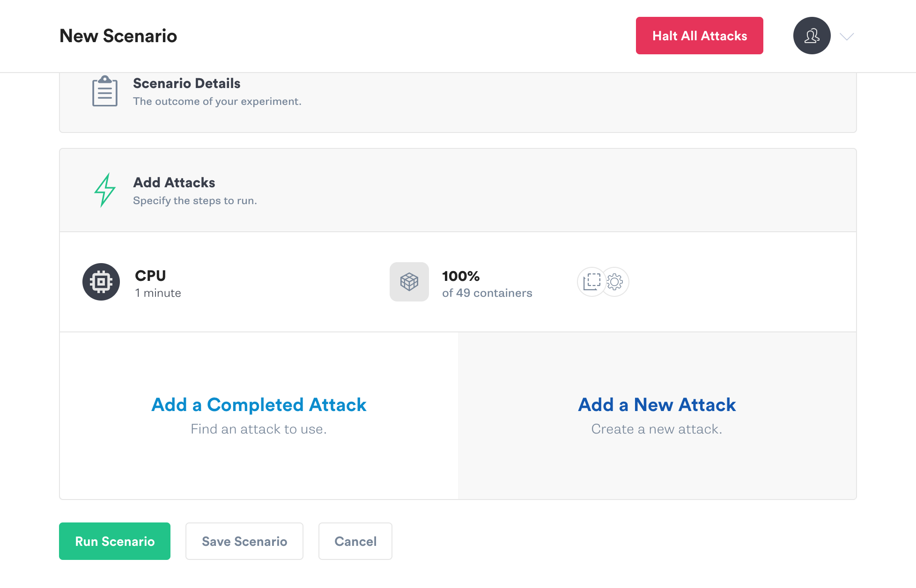916x588 pixels.
Task: Click the New Scenario page title
Action: pos(118,36)
